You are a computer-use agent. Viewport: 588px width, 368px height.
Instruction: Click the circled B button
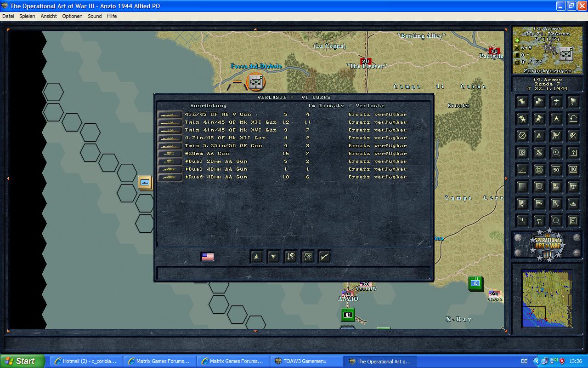[x=539, y=170]
